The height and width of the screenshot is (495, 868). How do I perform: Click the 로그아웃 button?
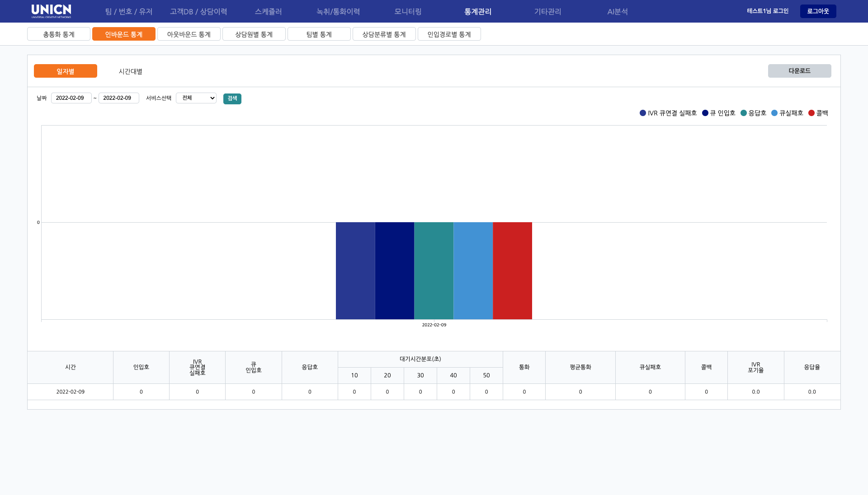coord(818,11)
